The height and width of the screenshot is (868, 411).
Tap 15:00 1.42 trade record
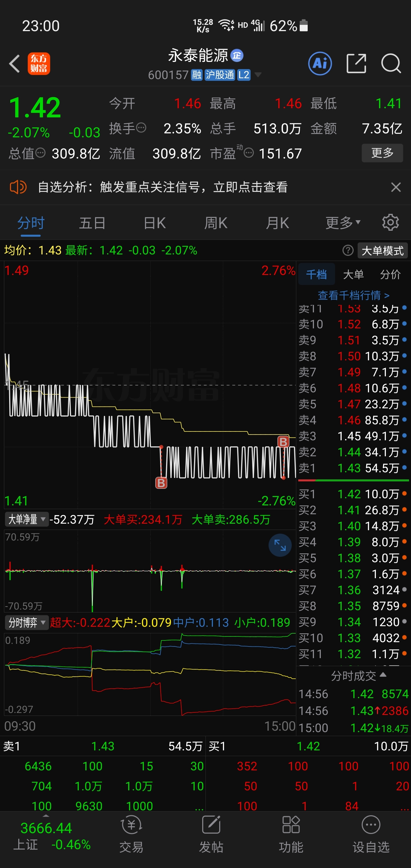click(353, 728)
